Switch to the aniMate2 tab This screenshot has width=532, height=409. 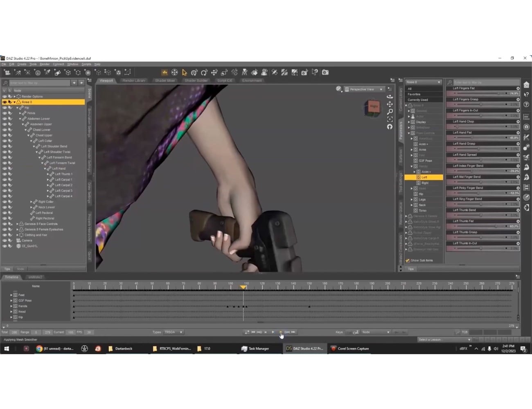coord(35,277)
